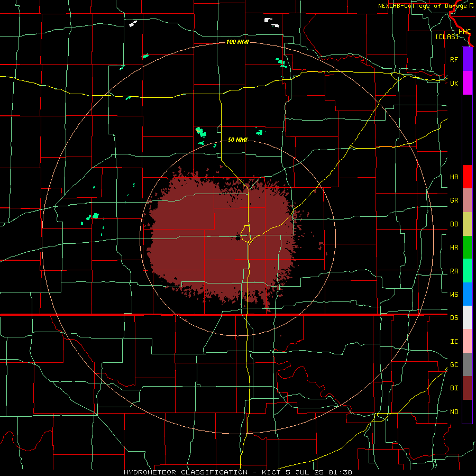Screen dimensions: 476x476
Task: Click the black ND legend swatch
Action: pos(467,411)
